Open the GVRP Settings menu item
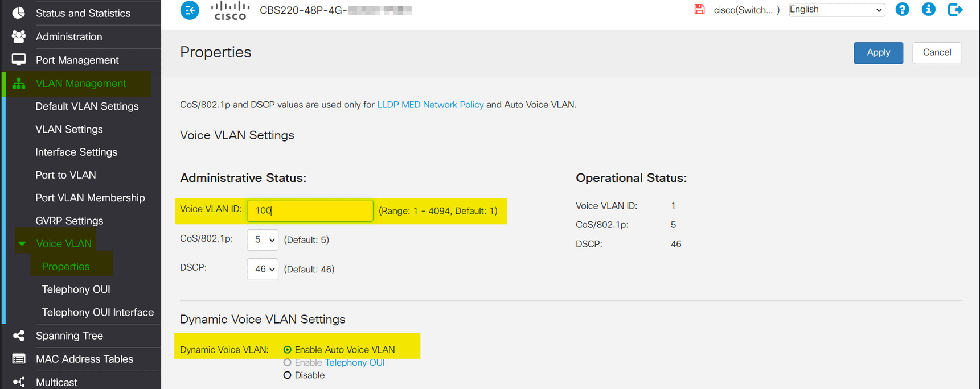The height and width of the screenshot is (389, 980). coord(69,221)
